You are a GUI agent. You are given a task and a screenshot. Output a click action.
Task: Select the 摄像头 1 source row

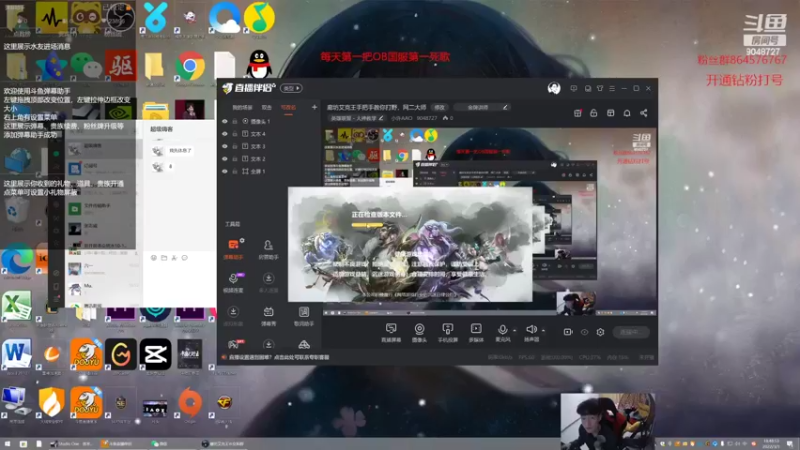pyautogui.click(x=269, y=121)
